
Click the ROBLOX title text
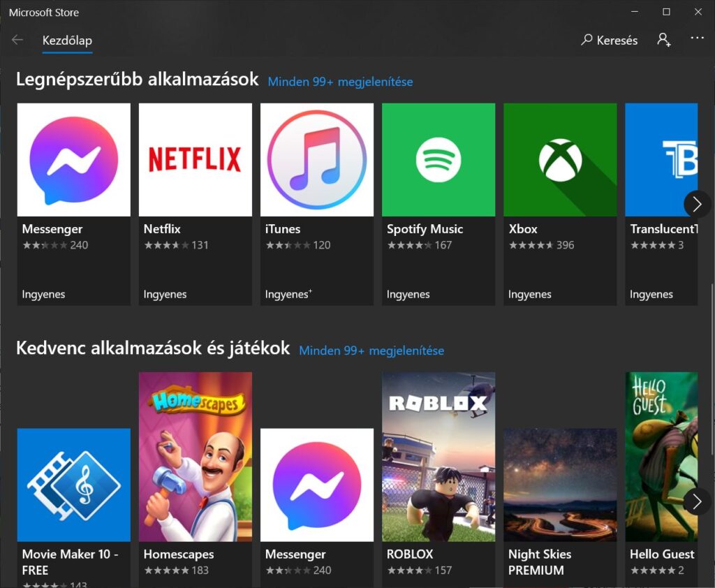click(410, 554)
